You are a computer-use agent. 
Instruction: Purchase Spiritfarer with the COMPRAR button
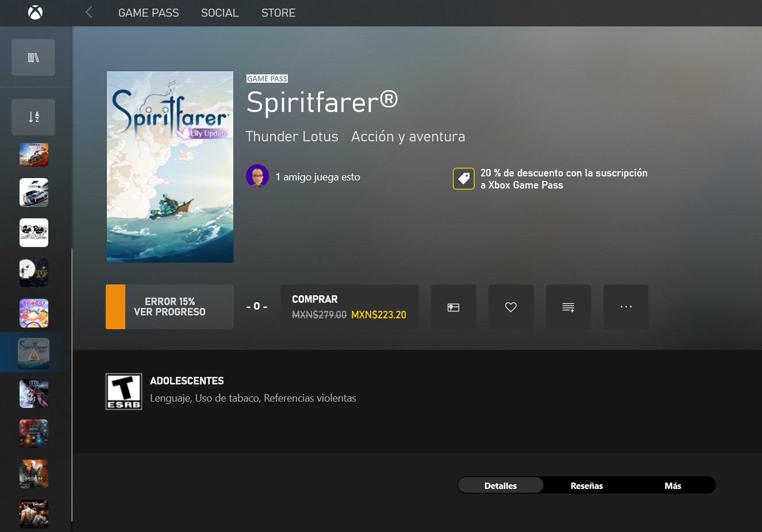(349, 306)
